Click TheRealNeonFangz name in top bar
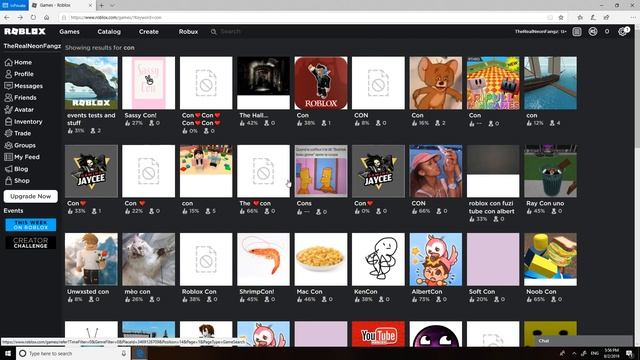 point(540,31)
